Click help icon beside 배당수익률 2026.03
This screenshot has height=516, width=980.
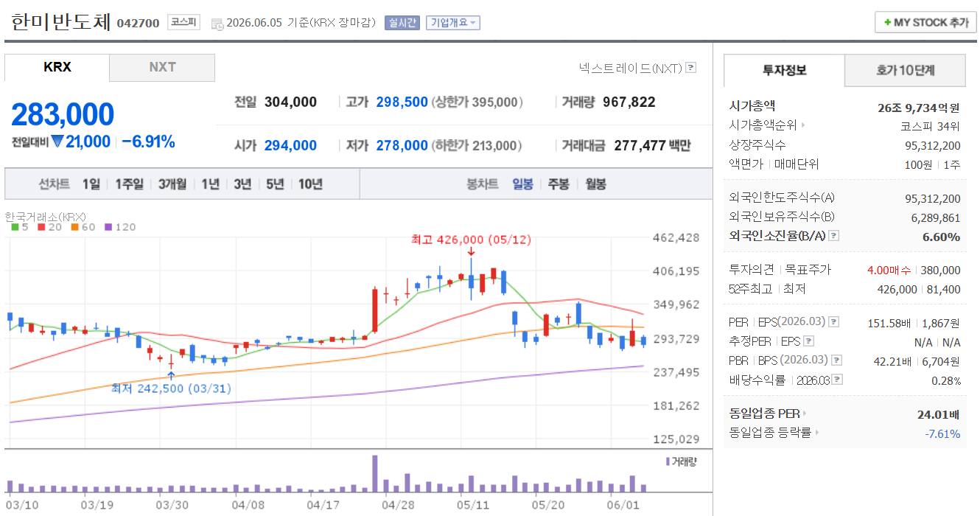[x=837, y=380]
